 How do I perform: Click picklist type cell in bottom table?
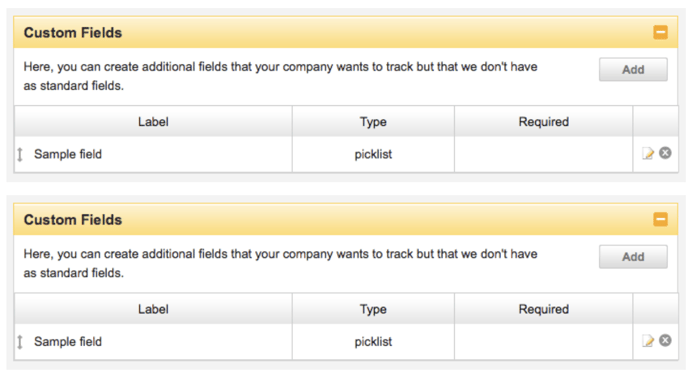point(373,341)
